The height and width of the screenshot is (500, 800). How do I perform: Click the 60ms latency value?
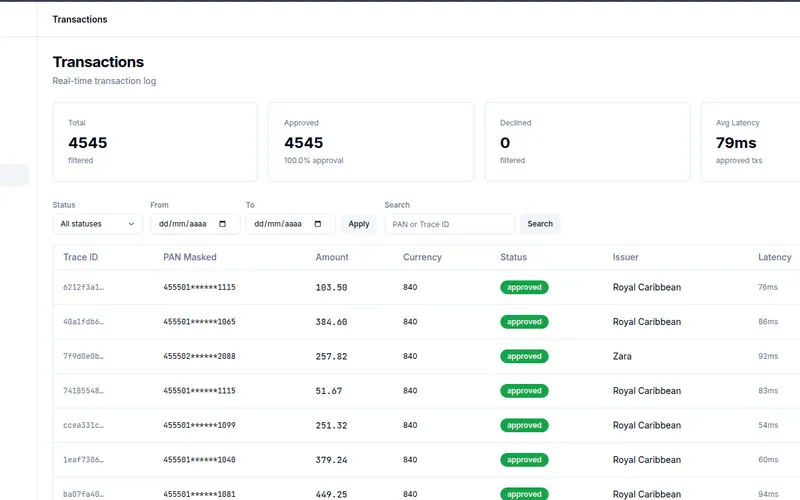768,460
